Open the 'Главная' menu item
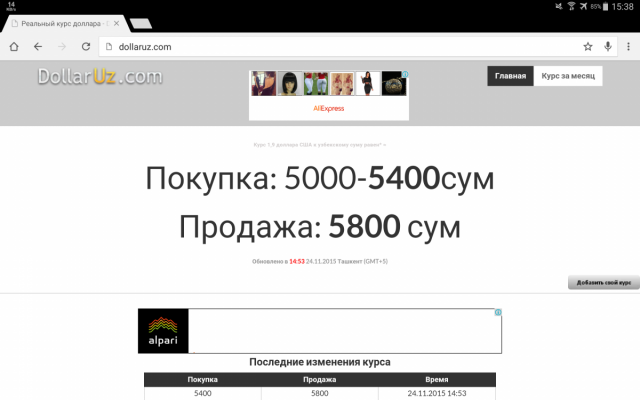The image size is (640, 400). 510,76
